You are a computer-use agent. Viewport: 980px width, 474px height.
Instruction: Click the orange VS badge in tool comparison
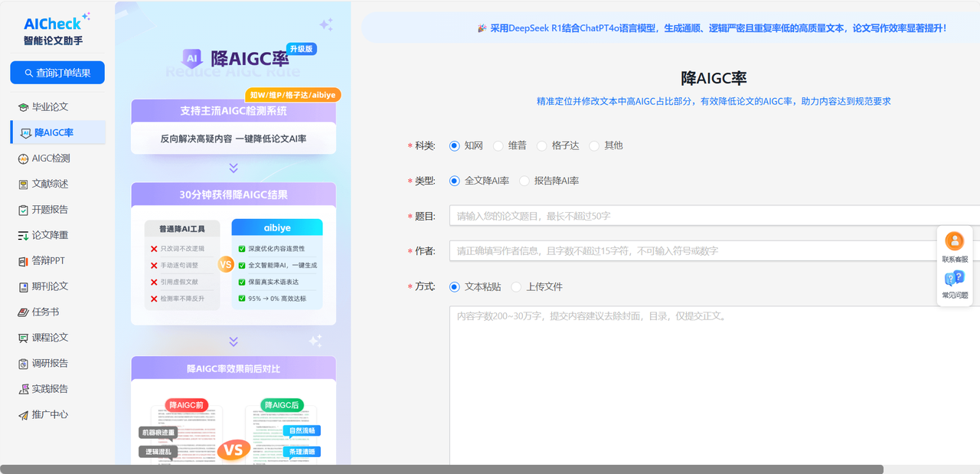[x=226, y=264]
